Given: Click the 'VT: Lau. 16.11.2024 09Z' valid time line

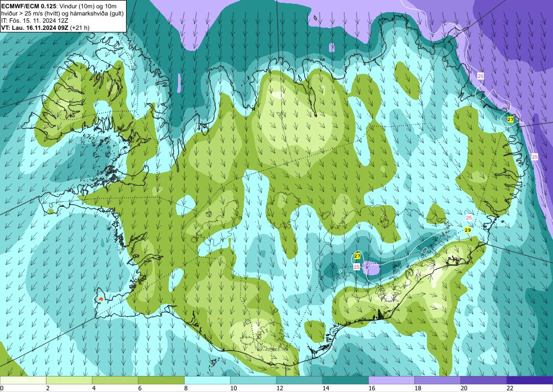Looking at the screenshot, I should [x=45, y=28].
